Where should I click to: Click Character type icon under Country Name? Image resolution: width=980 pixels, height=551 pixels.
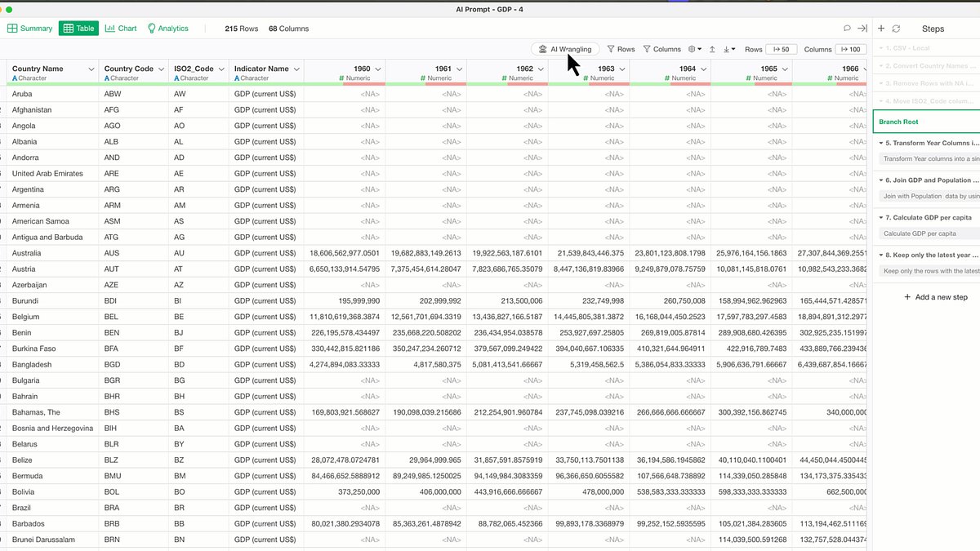point(15,78)
